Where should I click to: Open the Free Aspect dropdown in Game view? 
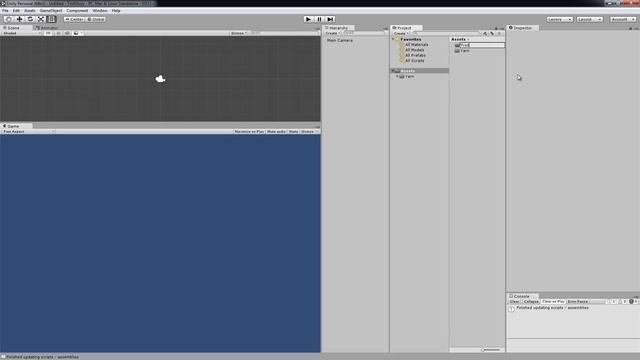[29, 131]
